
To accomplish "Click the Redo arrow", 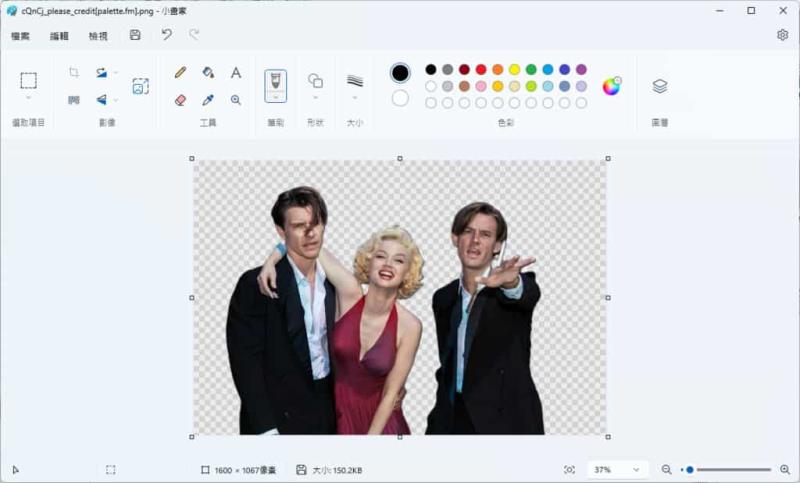I will point(194,34).
